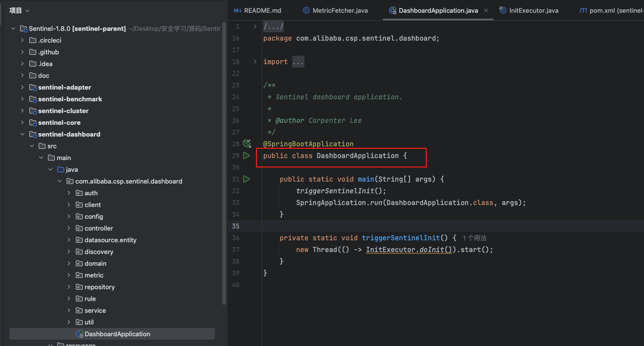The width and height of the screenshot is (644, 346).
Task: Select the service package icon
Action: click(x=79, y=311)
